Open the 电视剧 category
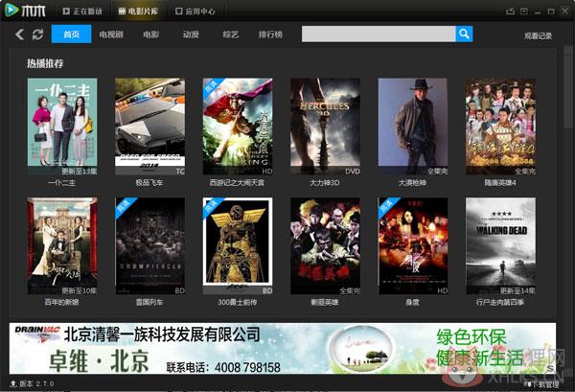 tap(111, 35)
